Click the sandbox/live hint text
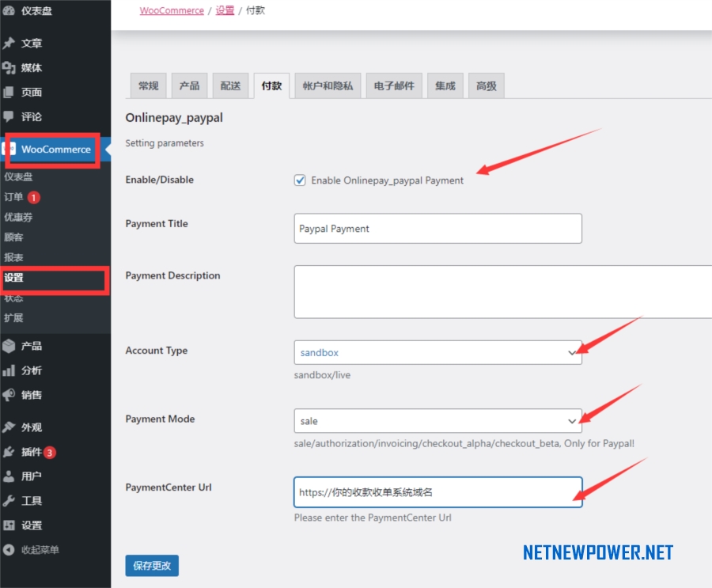This screenshot has width=712, height=588. tap(323, 375)
